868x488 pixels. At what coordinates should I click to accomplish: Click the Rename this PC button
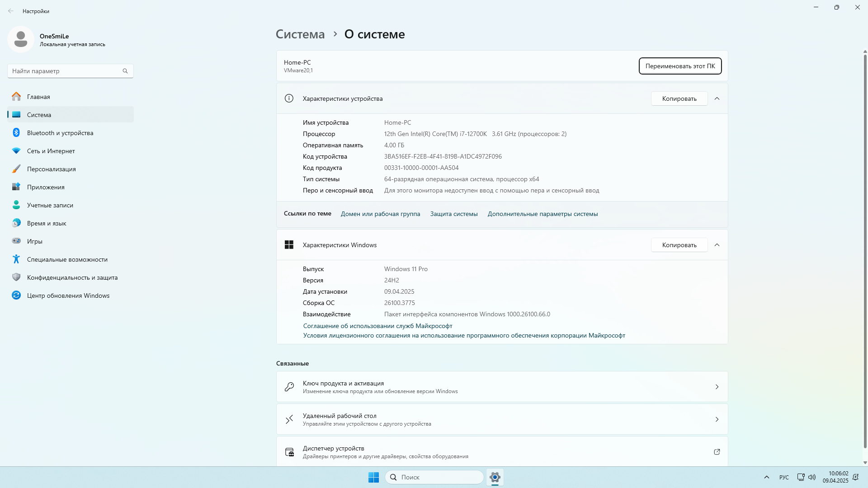coord(679,66)
